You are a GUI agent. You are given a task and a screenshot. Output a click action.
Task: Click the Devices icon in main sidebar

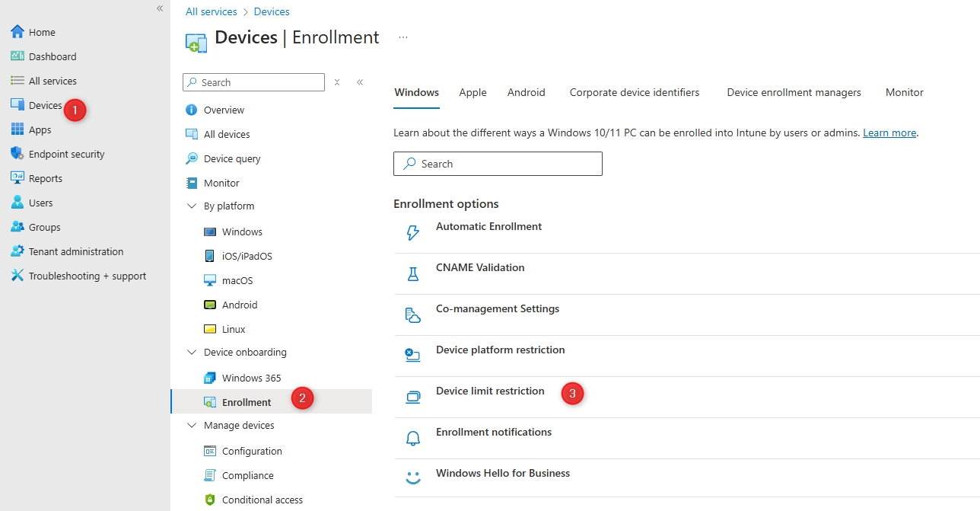pos(17,105)
